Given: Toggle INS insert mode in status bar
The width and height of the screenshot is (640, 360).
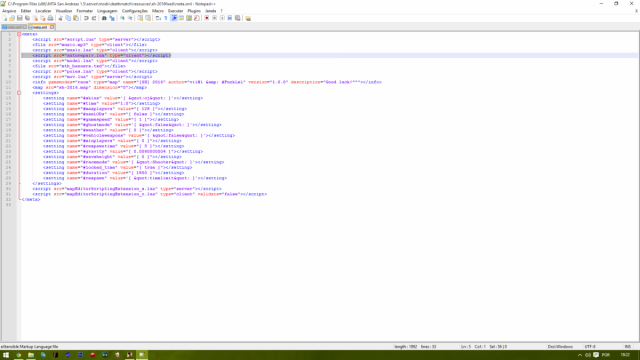Looking at the screenshot, I should coord(627,347).
